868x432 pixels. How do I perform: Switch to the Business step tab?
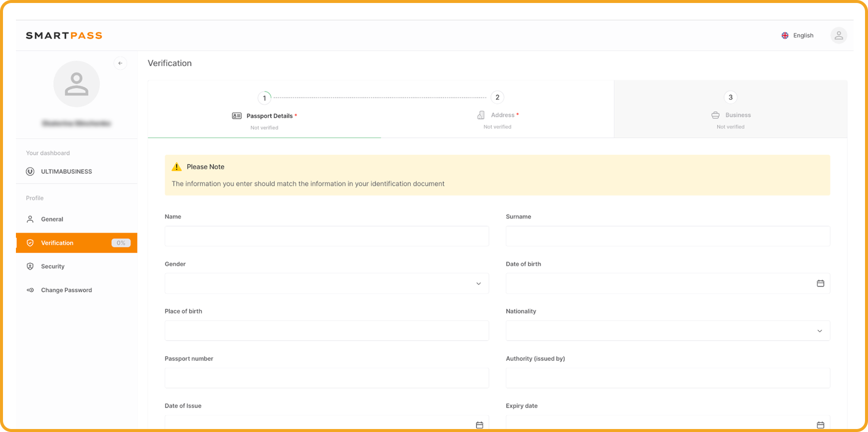[x=730, y=115]
